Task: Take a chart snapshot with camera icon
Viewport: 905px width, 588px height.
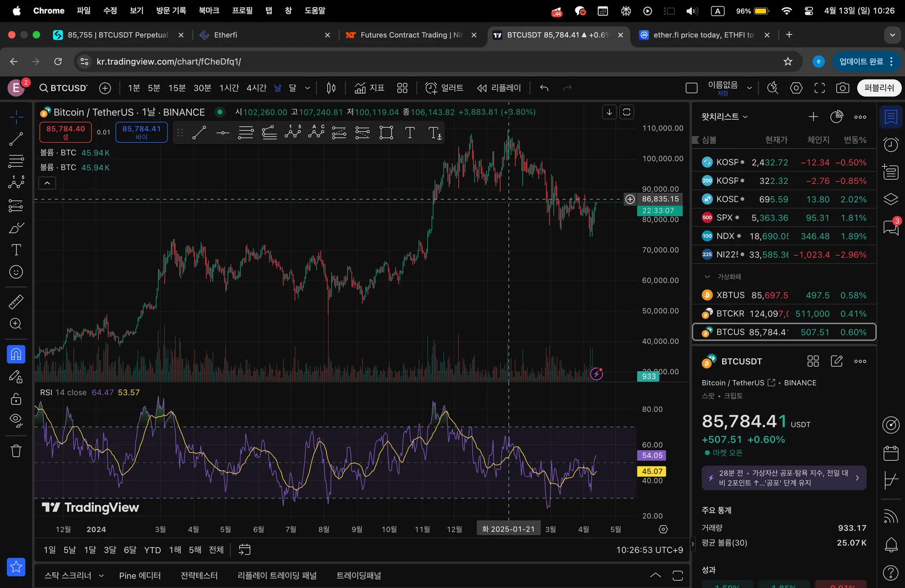Action: [x=842, y=88]
